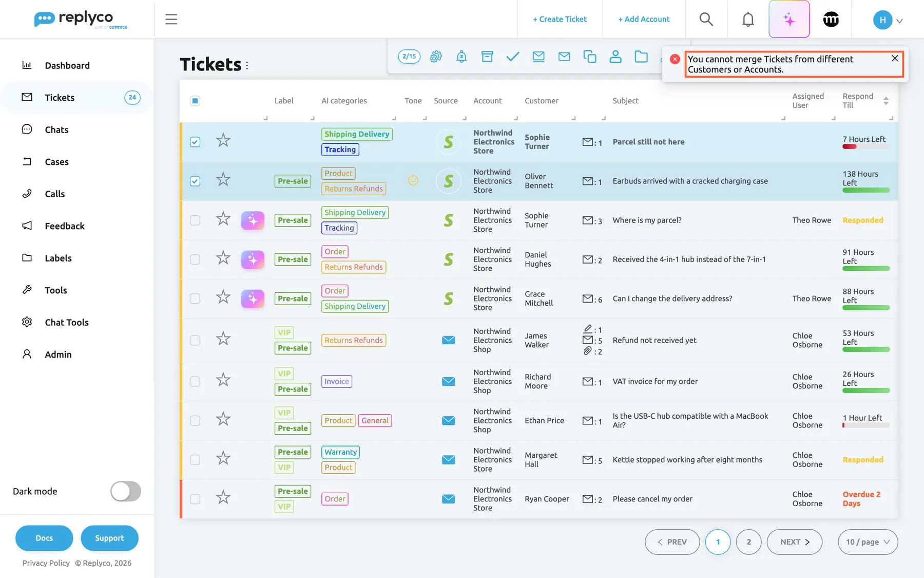Image resolution: width=924 pixels, height=578 pixels.
Task: Toggle the Dark mode switch
Action: tap(126, 491)
